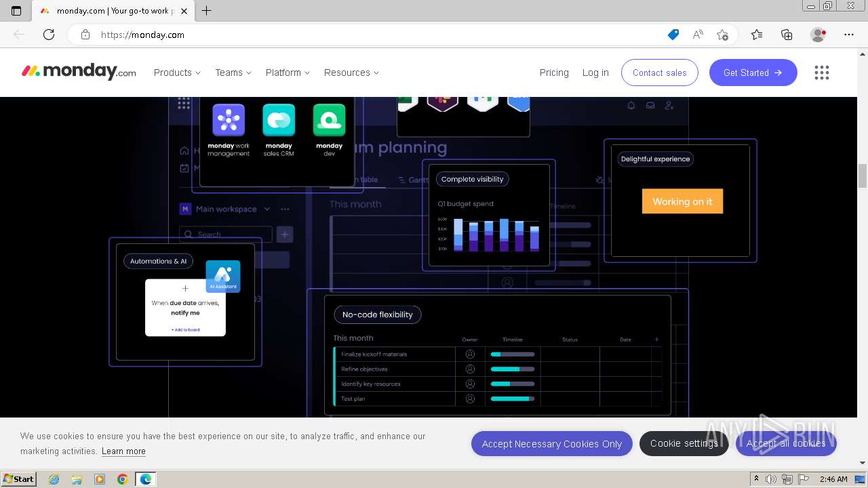868x488 pixels.
Task: Click the Complete visibility label
Action: [472, 179]
